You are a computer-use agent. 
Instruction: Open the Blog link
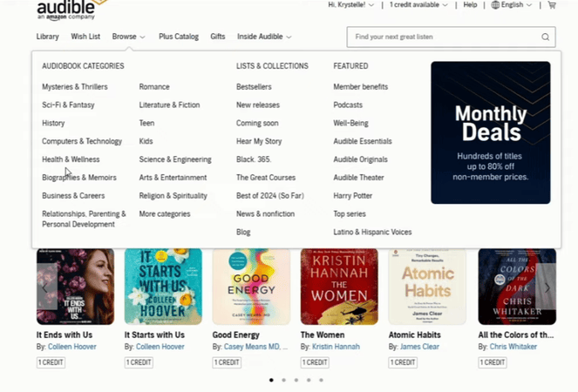coord(243,232)
